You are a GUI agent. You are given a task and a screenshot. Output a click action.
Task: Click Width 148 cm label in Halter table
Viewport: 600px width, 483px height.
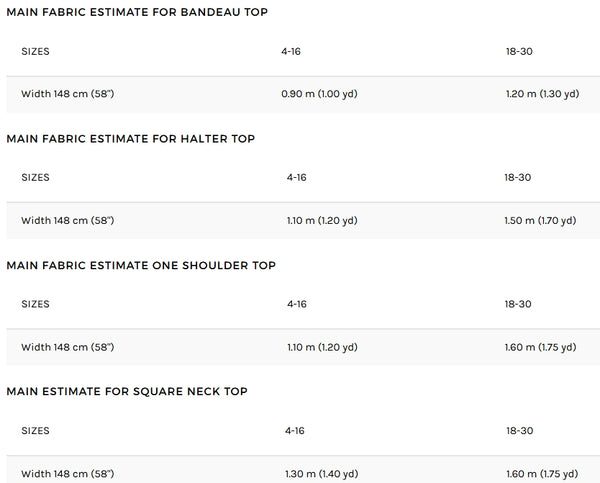point(67,221)
